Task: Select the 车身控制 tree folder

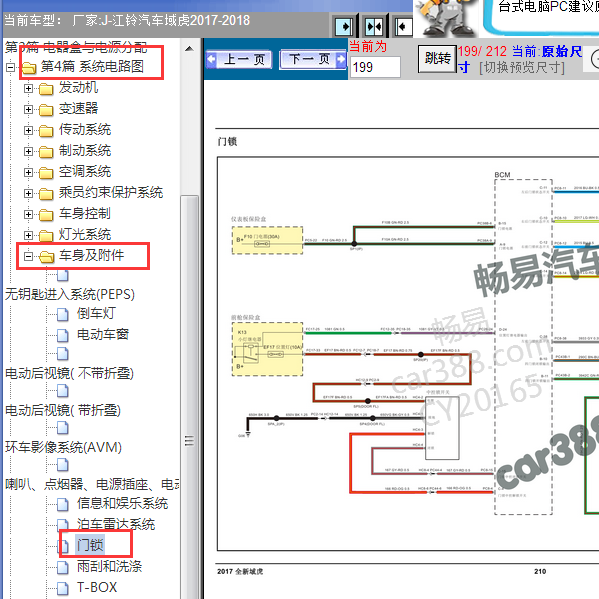Action: [85, 214]
